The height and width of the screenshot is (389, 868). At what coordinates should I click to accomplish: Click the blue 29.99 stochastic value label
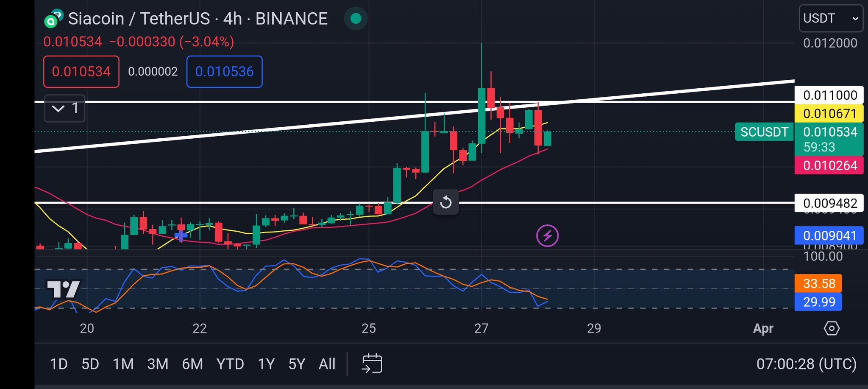pyautogui.click(x=818, y=302)
